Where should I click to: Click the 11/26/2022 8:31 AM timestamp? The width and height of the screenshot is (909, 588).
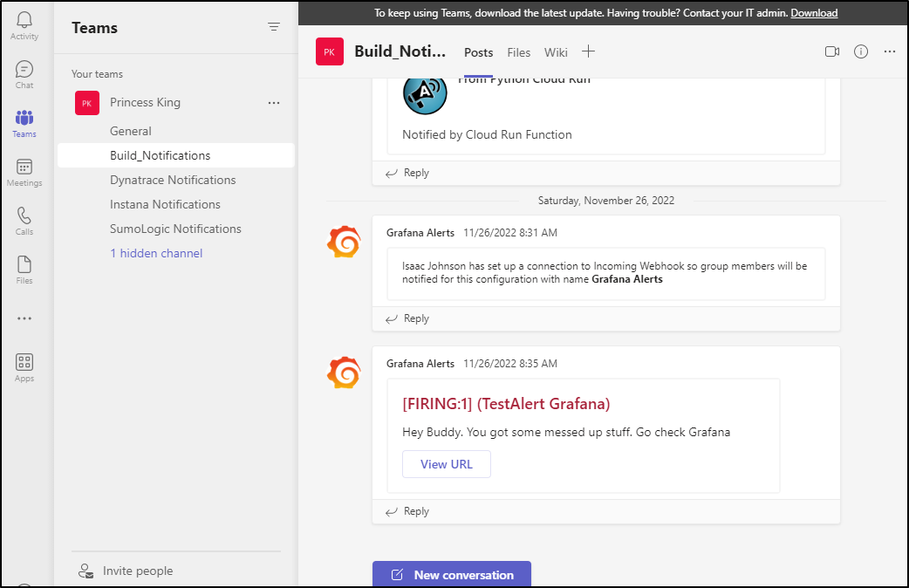click(x=510, y=233)
